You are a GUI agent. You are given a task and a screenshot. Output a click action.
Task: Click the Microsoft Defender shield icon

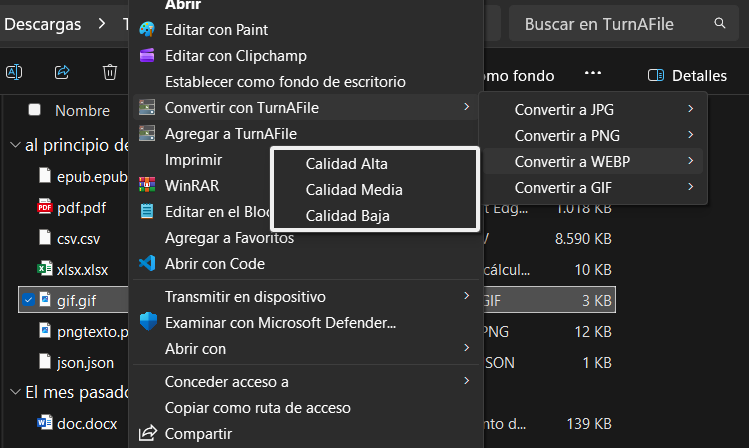click(x=148, y=322)
